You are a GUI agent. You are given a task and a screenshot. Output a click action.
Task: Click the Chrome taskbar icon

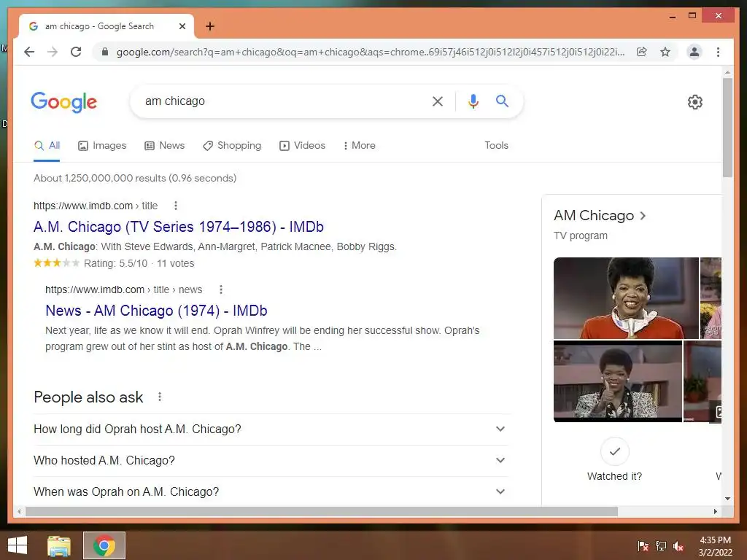point(104,545)
